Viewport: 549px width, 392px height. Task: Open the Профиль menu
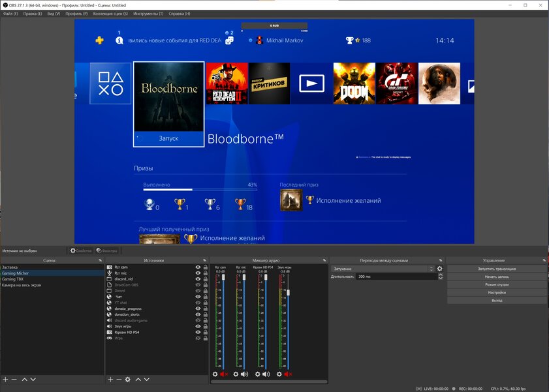coord(76,14)
